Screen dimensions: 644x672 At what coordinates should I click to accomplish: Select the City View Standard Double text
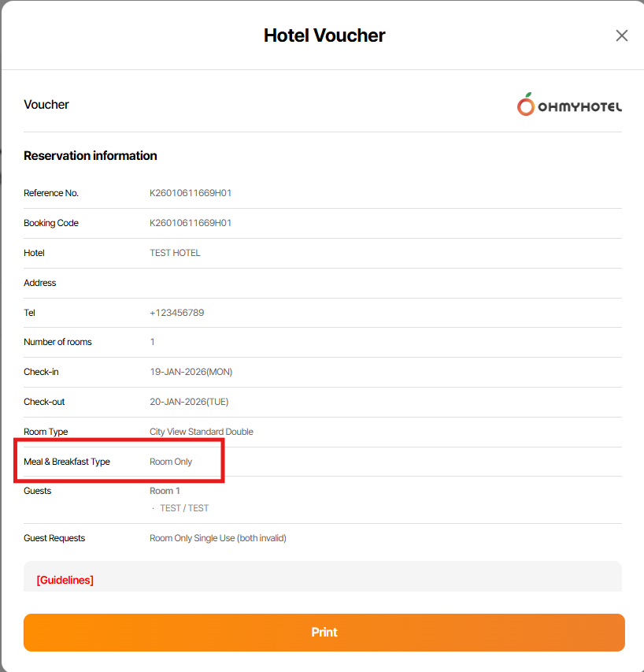click(202, 432)
